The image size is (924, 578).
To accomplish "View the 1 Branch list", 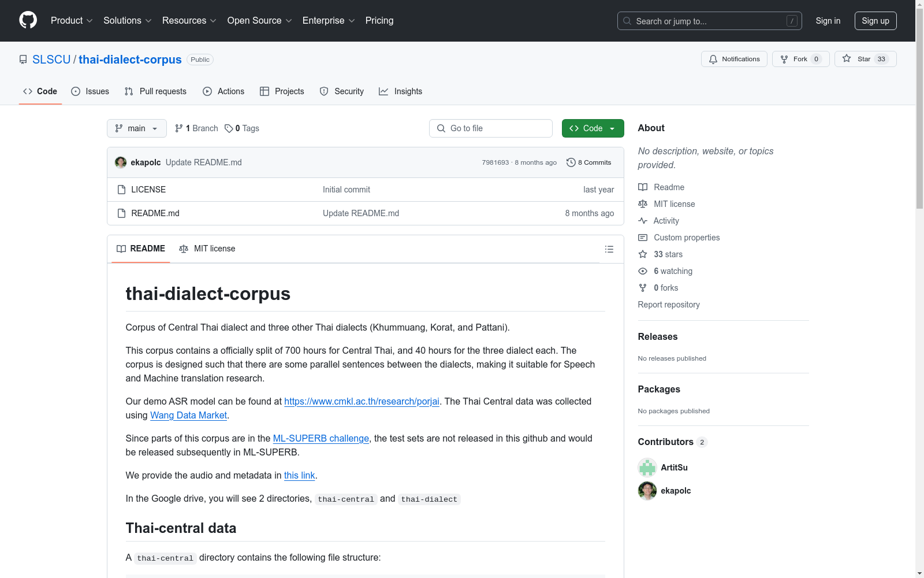I will (196, 128).
